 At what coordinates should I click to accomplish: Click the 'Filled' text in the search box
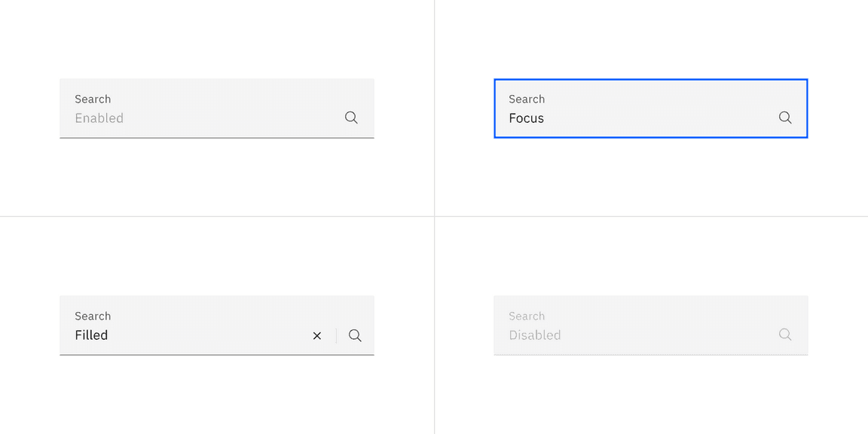[x=91, y=335]
